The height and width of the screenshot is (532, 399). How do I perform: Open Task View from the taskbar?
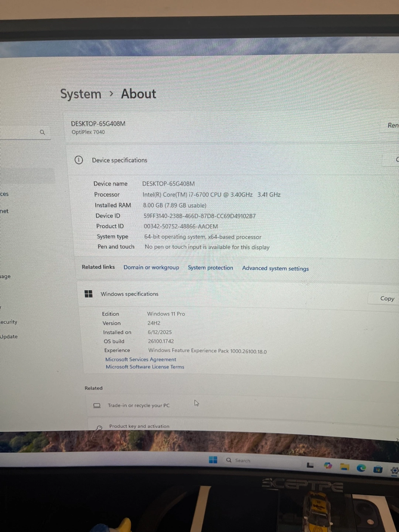(x=310, y=465)
